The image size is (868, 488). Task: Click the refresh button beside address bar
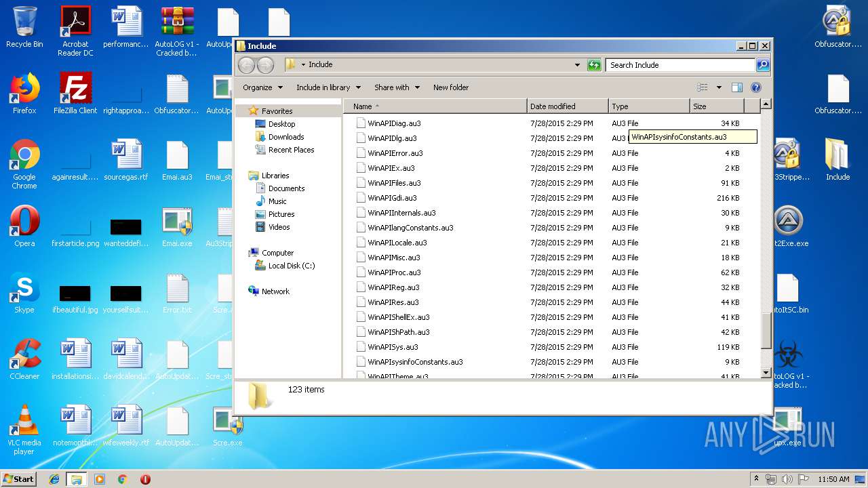(594, 65)
